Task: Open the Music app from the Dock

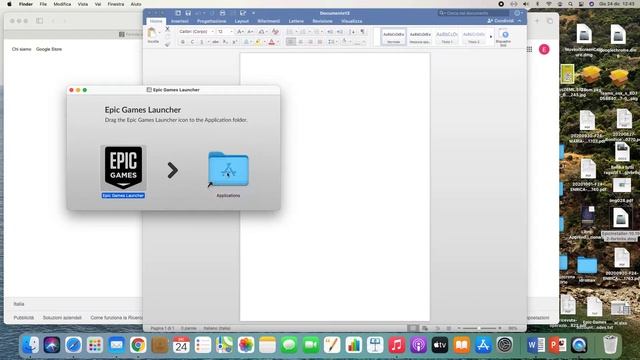Action: tap(397, 345)
